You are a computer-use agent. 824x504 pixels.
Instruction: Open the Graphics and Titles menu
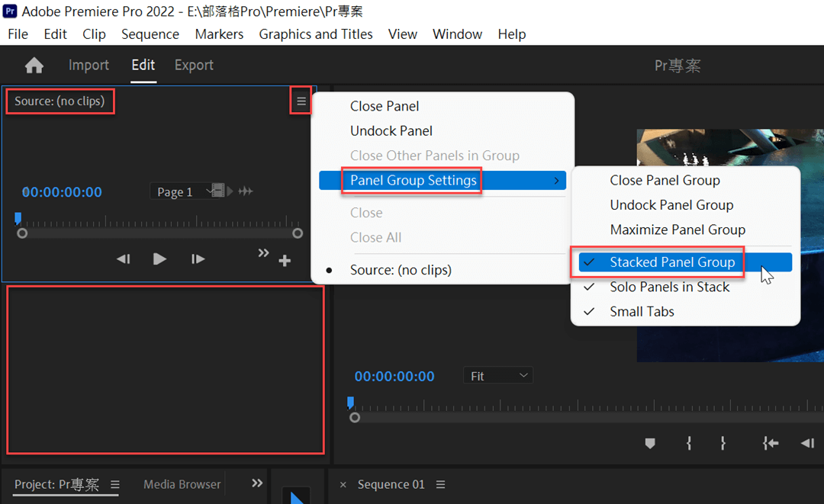pyautogui.click(x=316, y=34)
